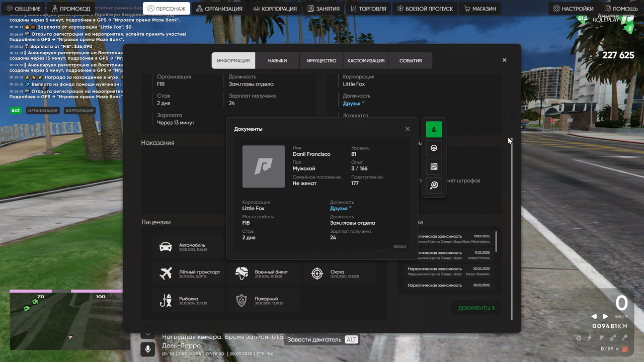Viewport: 644px width, 362px height.
Task: Click the Автомобиль license car icon
Action: point(166,246)
